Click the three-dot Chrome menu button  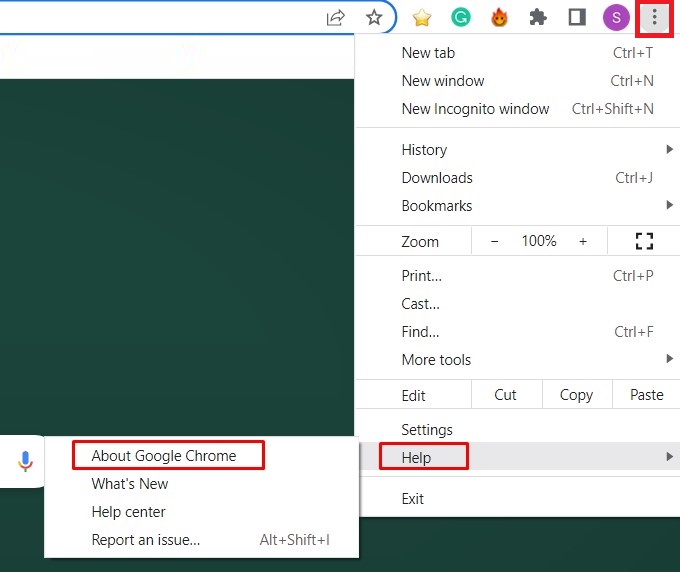point(654,18)
